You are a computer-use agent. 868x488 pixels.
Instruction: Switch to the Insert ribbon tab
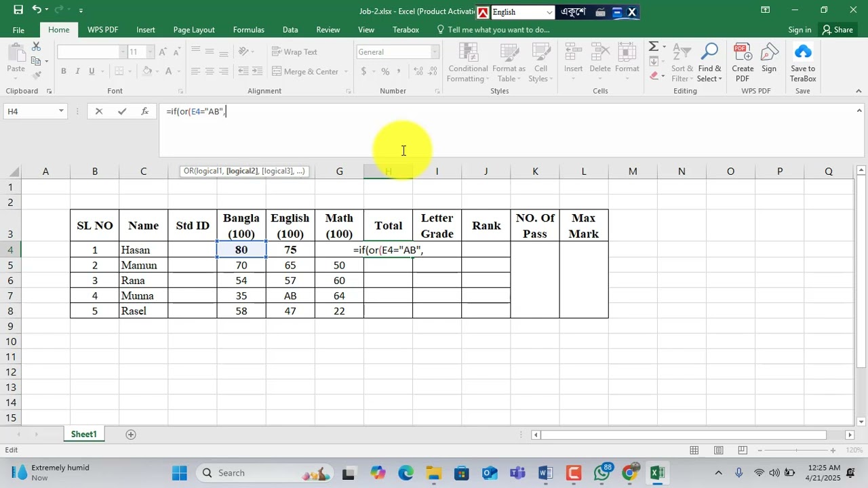[x=145, y=30]
